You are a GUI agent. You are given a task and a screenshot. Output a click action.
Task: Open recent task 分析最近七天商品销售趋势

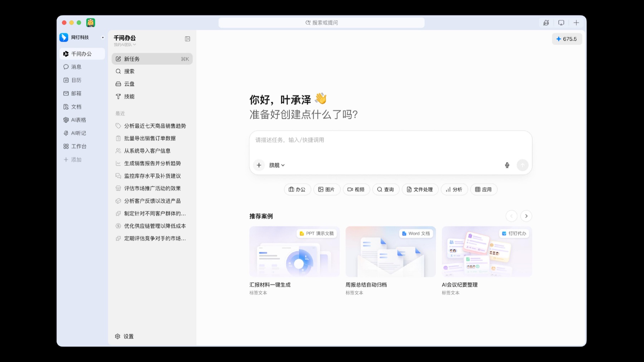click(x=152, y=126)
